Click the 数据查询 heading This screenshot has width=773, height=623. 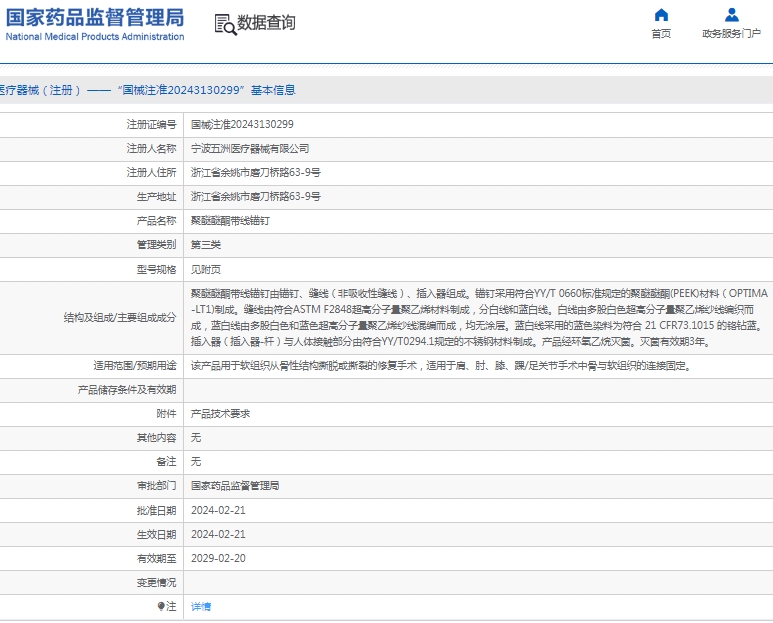click(x=266, y=23)
